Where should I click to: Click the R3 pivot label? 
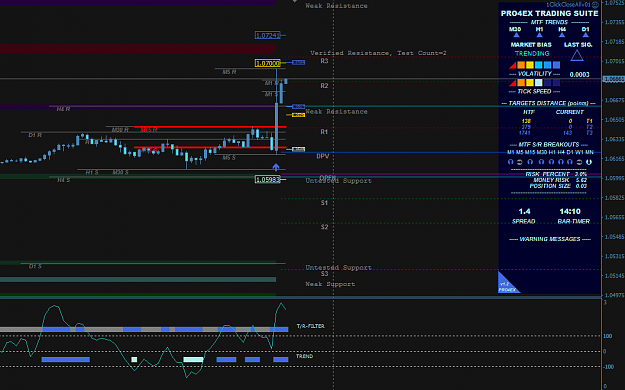point(324,61)
